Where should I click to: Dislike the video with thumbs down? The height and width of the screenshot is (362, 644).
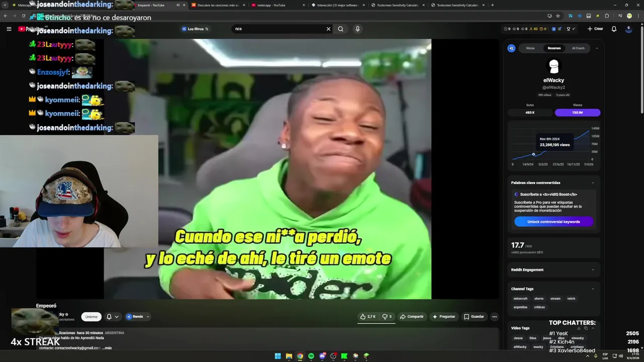coord(387,317)
